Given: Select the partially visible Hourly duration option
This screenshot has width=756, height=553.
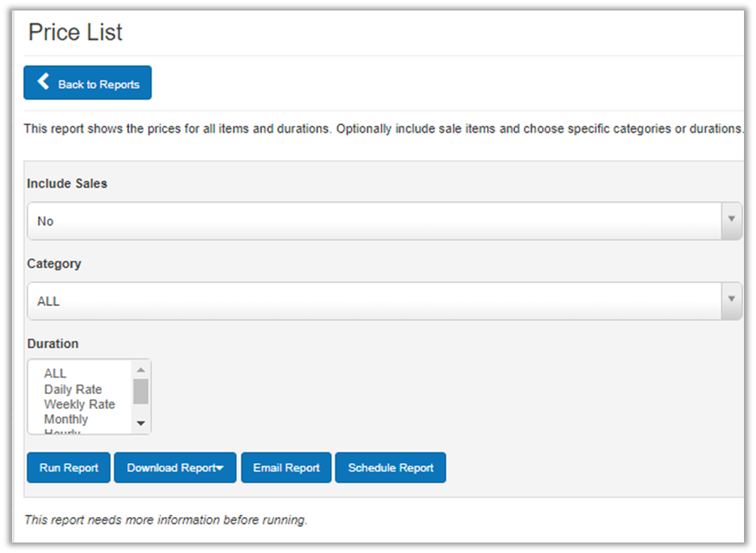Looking at the screenshot, I should 62,431.
